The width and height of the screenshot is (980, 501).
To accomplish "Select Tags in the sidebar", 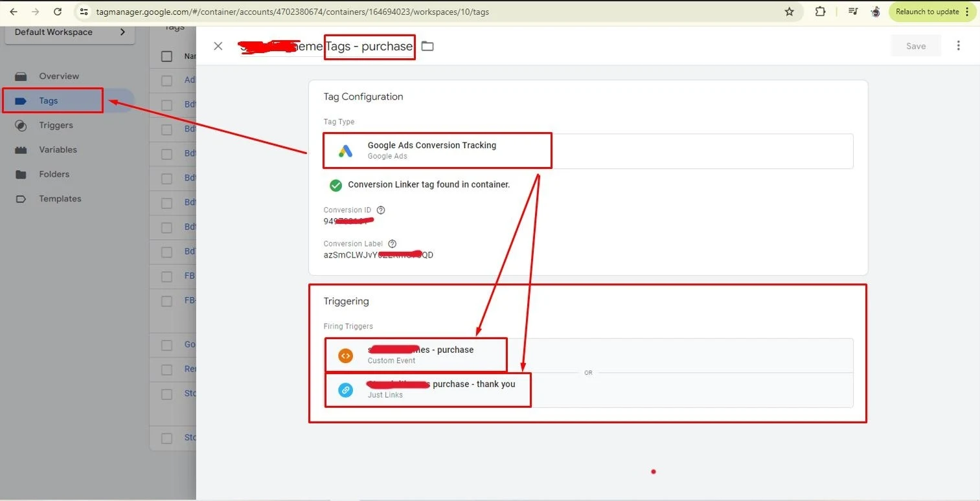I will pos(49,101).
